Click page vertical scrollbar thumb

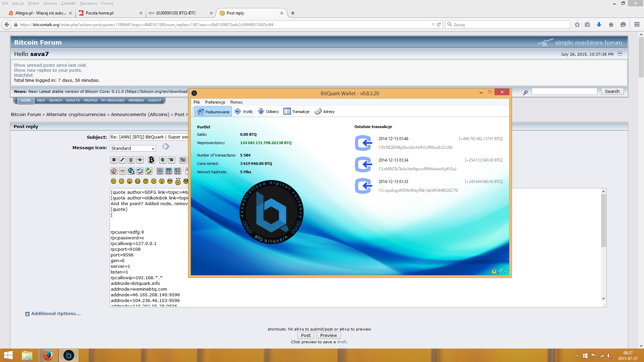(641, 57)
